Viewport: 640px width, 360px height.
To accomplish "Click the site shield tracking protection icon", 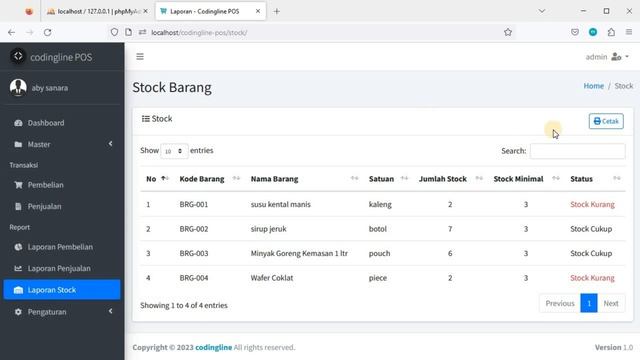I will [114, 32].
